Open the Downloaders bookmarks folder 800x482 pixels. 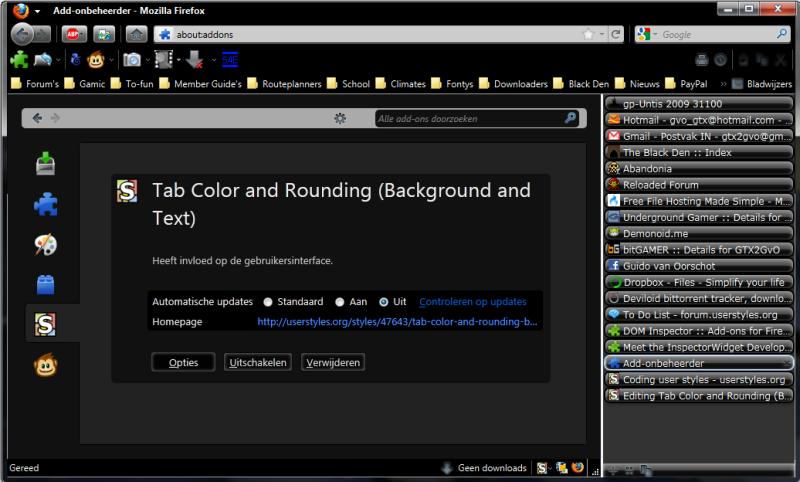(513, 84)
